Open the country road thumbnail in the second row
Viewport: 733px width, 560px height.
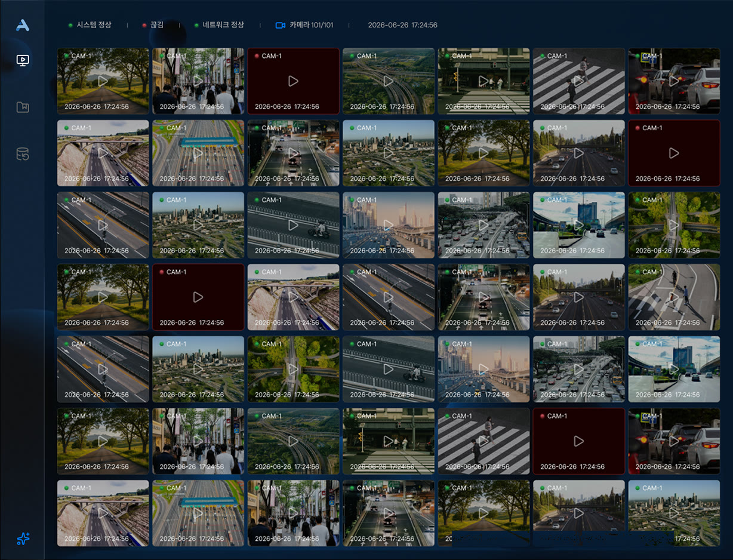[x=483, y=153]
